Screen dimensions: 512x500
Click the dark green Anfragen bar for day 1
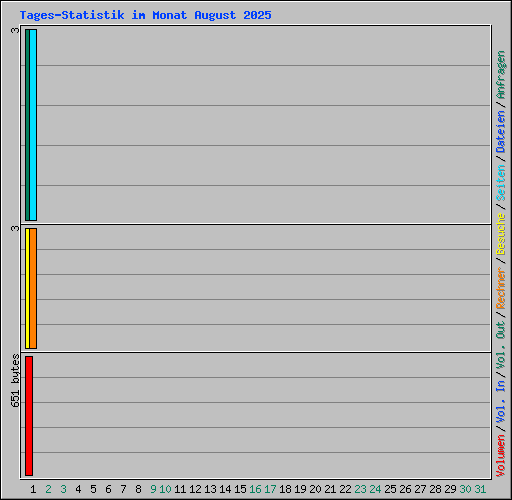[x=27, y=125]
